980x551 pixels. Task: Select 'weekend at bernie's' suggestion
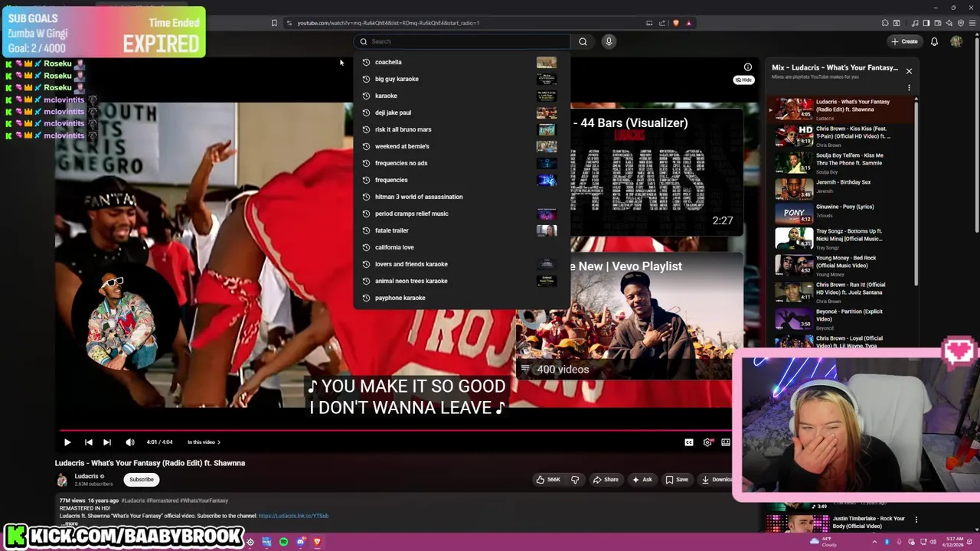click(462, 146)
